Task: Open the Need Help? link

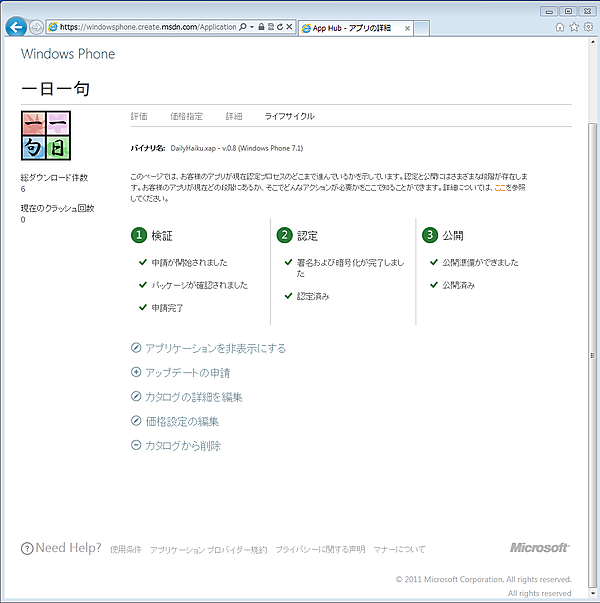Action: coord(68,548)
